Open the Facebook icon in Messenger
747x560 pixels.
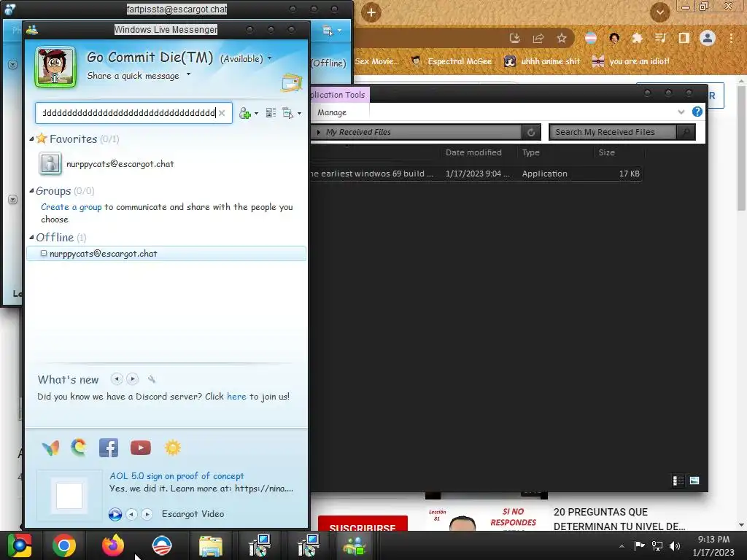point(109,448)
